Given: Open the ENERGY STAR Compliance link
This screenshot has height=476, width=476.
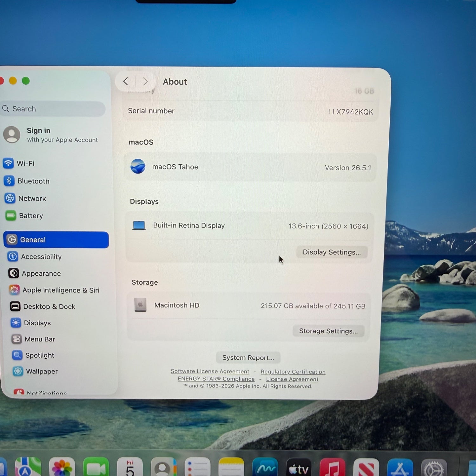Looking at the screenshot, I should pyautogui.click(x=216, y=379).
